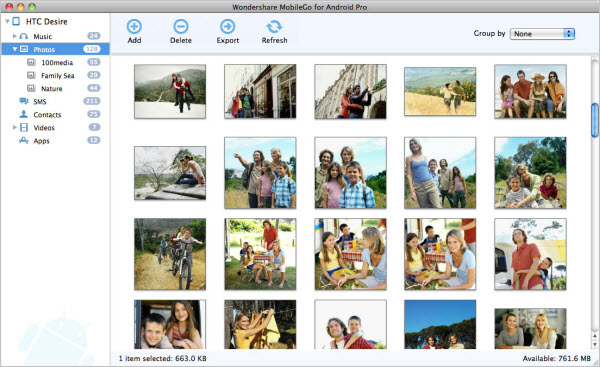Screen dimensions: 600x367
Task: Click the scrollbar down arrow
Action: [x=595, y=344]
